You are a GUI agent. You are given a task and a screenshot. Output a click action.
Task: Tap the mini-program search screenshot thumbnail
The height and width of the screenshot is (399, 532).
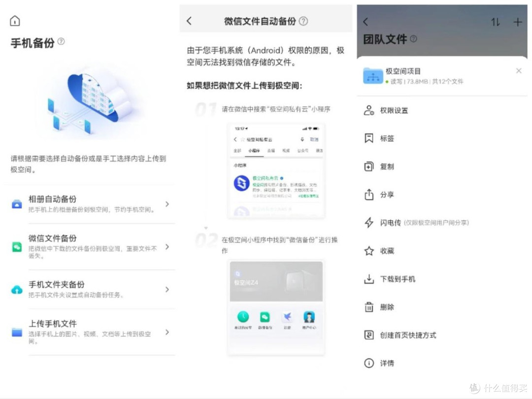(x=276, y=170)
